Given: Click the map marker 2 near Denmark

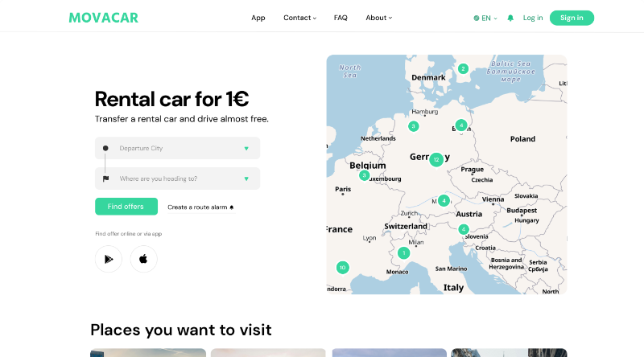Looking at the screenshot, I should pyautogui.click(x=463, y=68).
